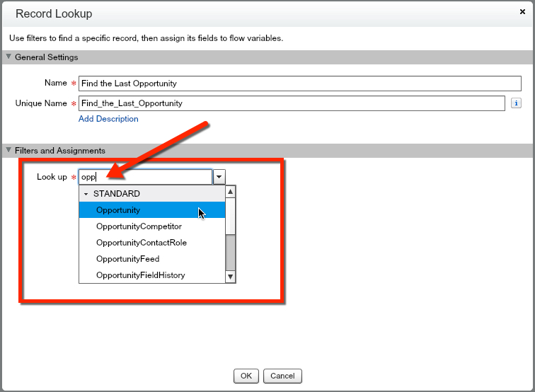535x392 pixels.
Task: Collapse the Filters and Assignments section
Action: [x=8, y=151]
